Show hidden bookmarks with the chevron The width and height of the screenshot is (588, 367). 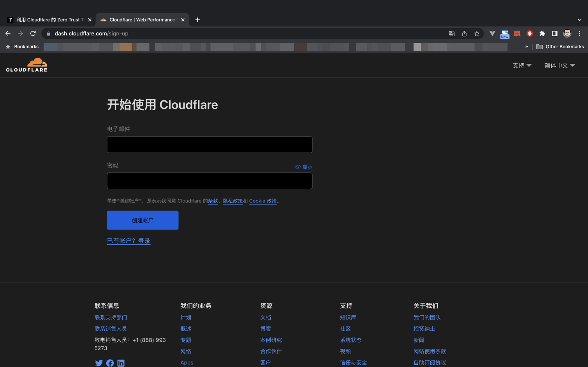click(526, 47)
